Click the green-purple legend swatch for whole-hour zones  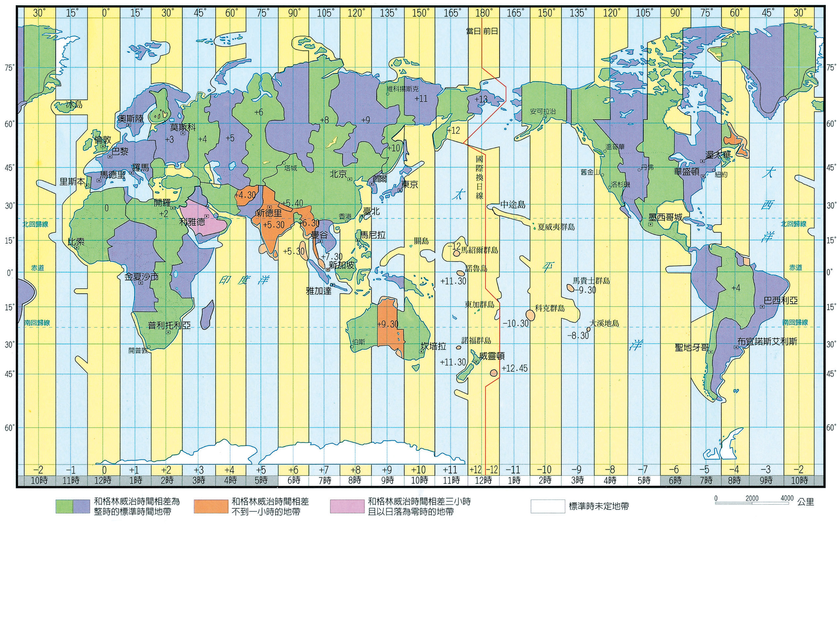[x=73, y=506]
